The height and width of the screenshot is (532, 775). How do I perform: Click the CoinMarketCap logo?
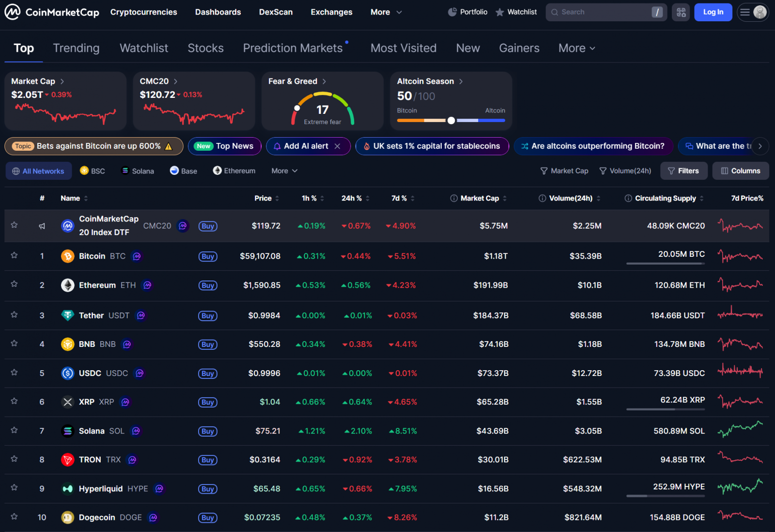pyautogui.click(x=52, y=12)
